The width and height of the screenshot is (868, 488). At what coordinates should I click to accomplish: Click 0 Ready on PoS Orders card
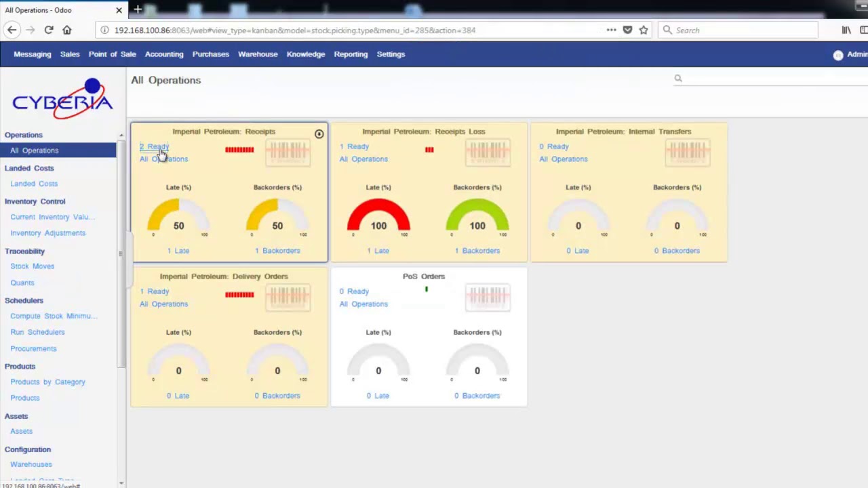tap(354, 291)
